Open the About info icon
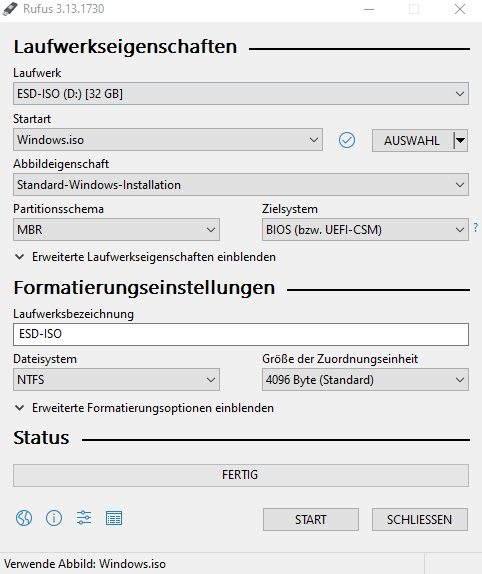 tap(54, 518)
